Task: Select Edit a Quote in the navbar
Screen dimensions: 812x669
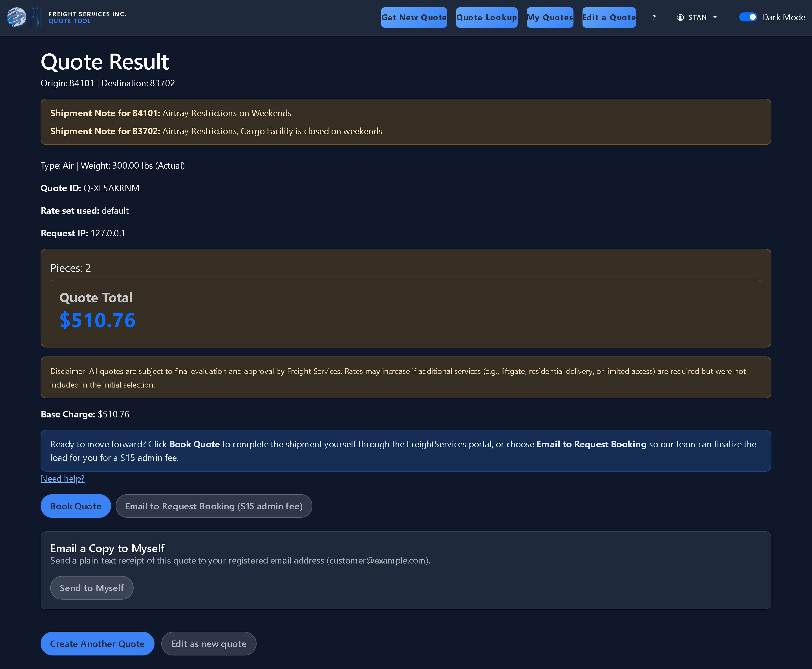Action: [609, 17]
